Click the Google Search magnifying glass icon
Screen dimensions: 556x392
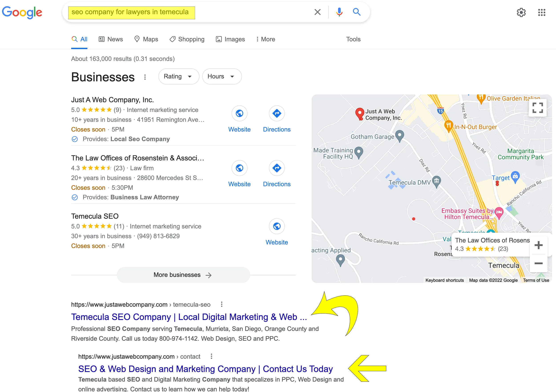[357, 12]
